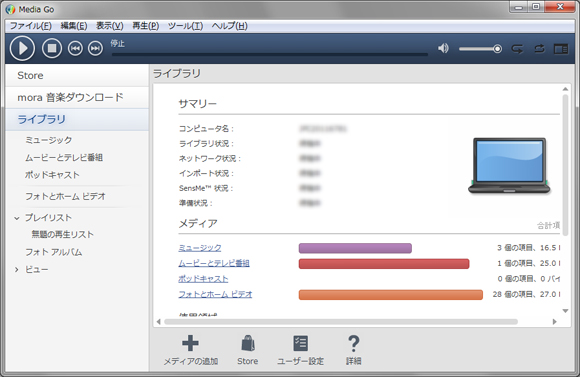Open mora 音楽ダウンロード in sidebar
This screenshot has height=377, width=580.
77,97
